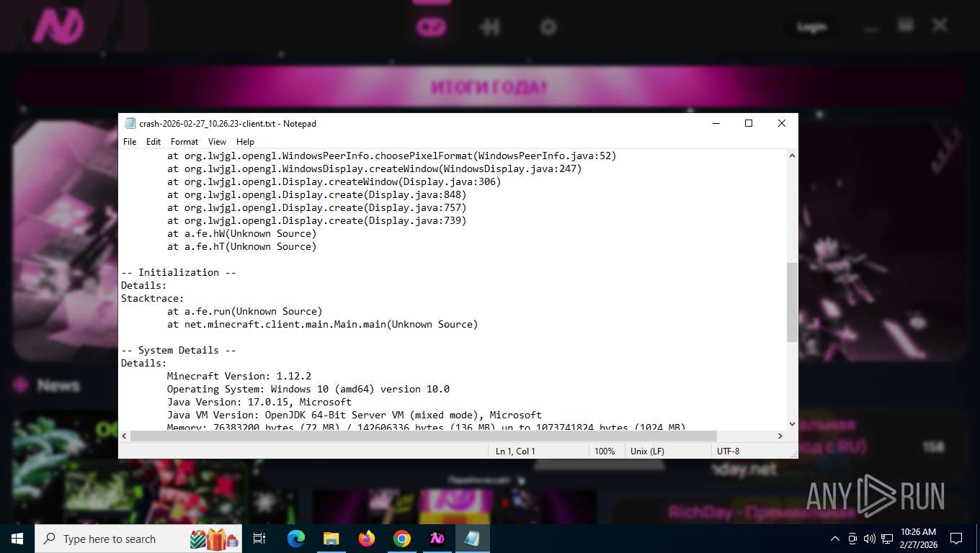Viewport: 980px width, 553px height.
Task: Click the WindowsDisplay.createWindow stack line
Action: pos(375,168)
